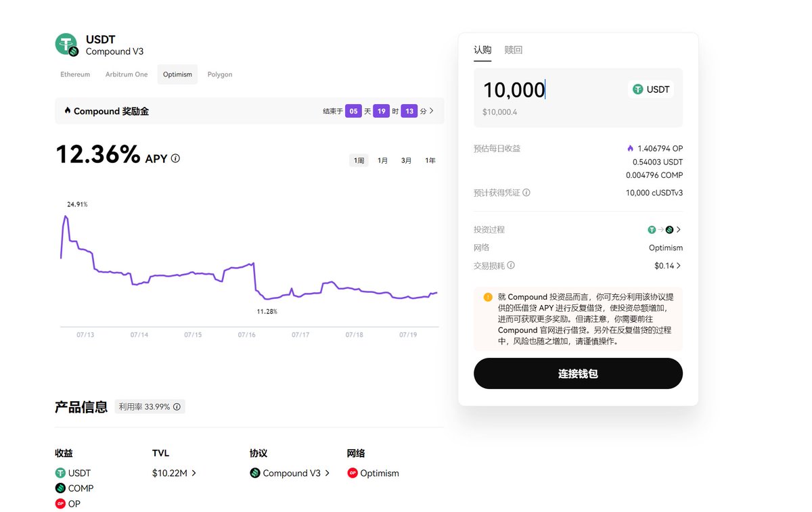Click the orange warning icon in notice
Image resolution: width=812 pixels, height=512 pixels.
pyautogui.click(x=488, y=297)
